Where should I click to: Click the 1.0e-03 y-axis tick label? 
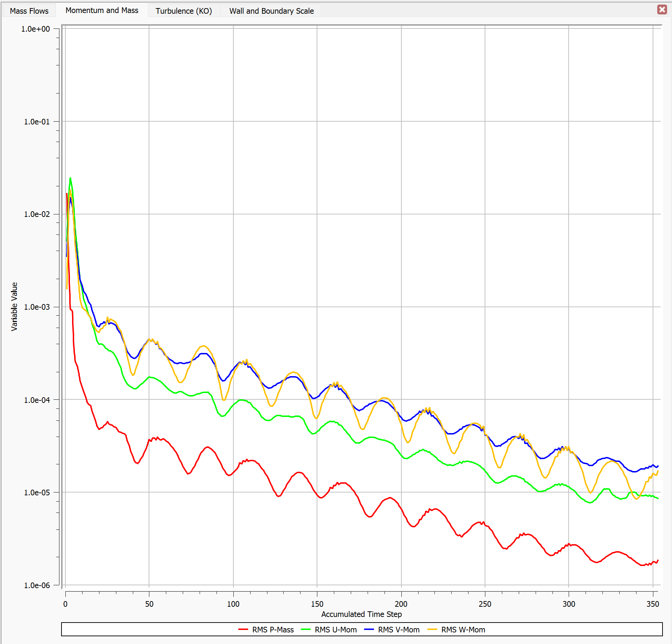tap(37, 307)
